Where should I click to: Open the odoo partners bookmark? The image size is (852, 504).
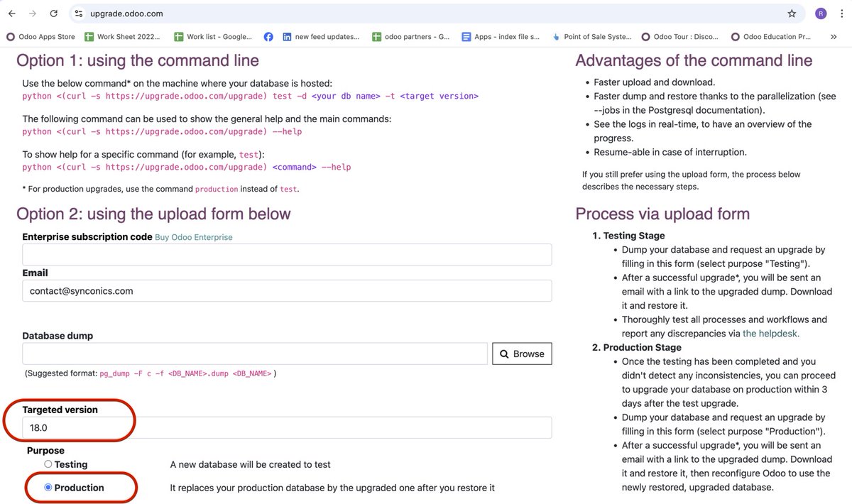(411, 37)
